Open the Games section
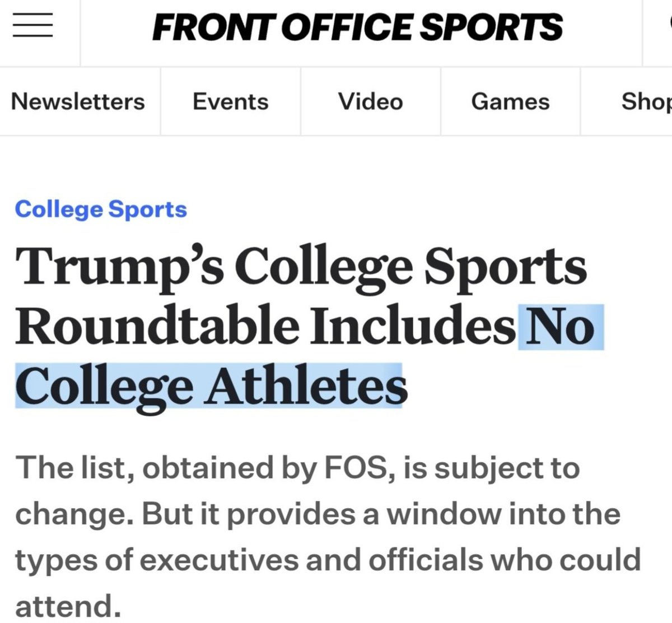672x623 pixels. 510,101
